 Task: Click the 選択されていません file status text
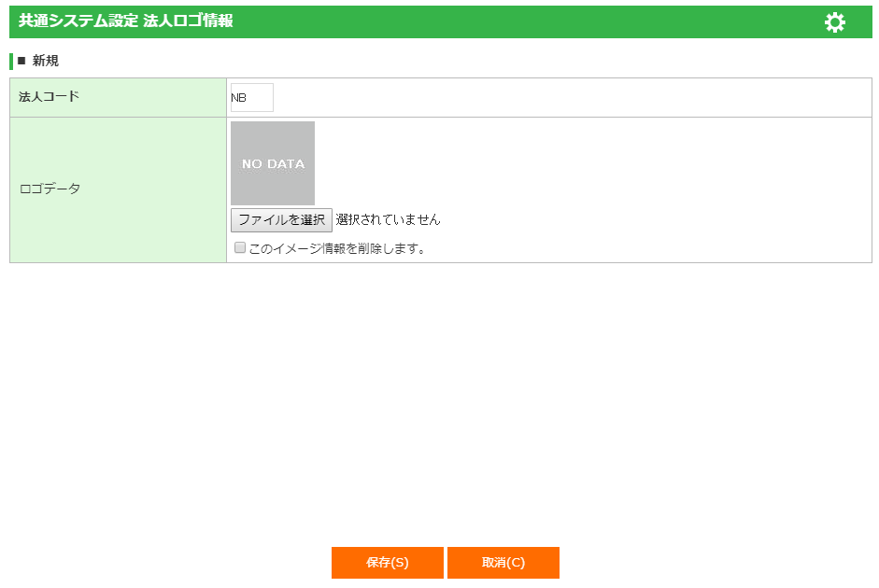[388, 220]
